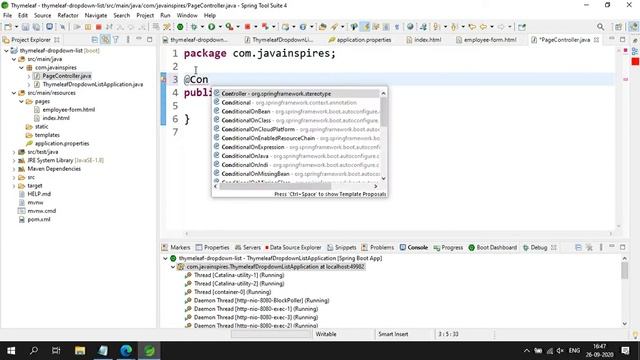Switch to the Problems tab
This screenshot has width=640, height=360.
coord(378,247)
